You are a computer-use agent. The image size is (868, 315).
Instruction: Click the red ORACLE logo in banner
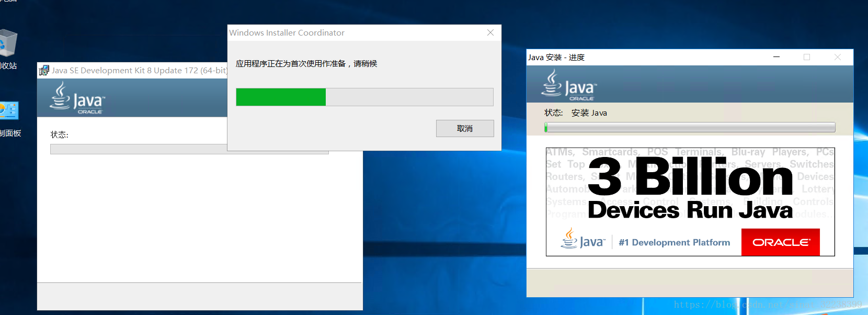(781, 242)
